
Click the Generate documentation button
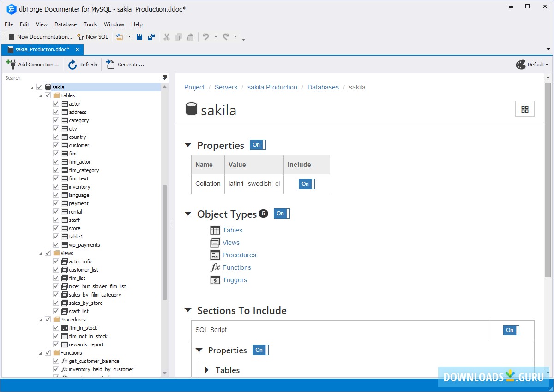click(125, 65)
